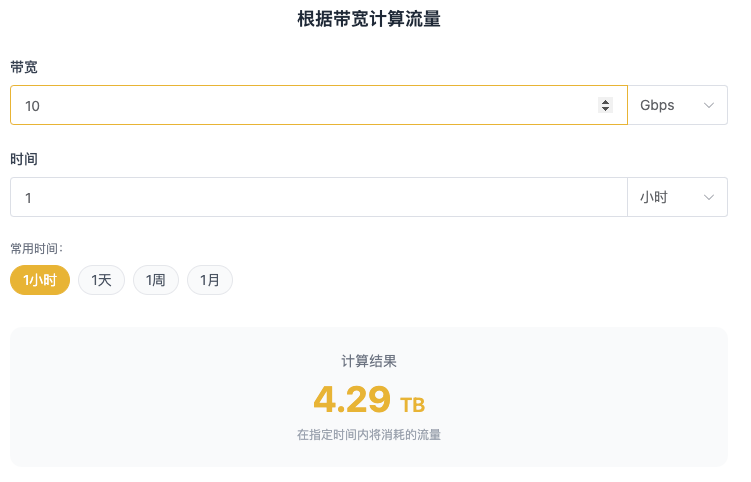Click the chevron beside 小时
Viewport: 751px width, 482px height.
tap(710, 197)
